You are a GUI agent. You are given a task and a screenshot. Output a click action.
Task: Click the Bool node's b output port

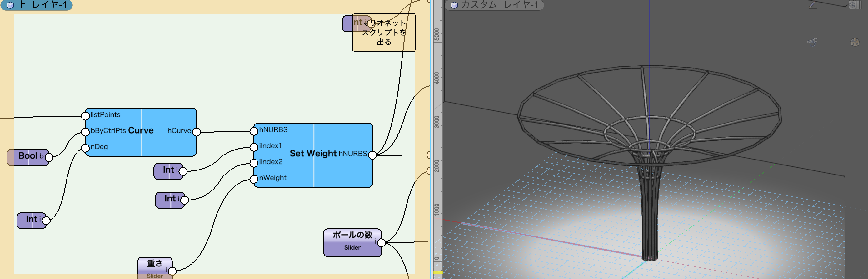[49, 157]
